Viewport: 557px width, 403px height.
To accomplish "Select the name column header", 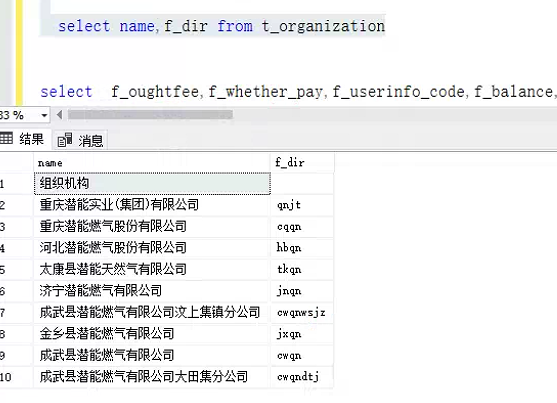I will tap(152, 163).
